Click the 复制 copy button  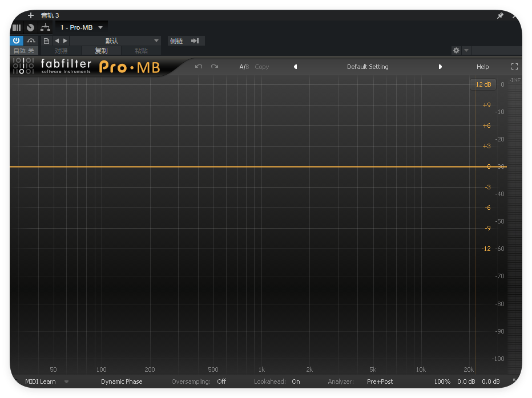[101, 51]
